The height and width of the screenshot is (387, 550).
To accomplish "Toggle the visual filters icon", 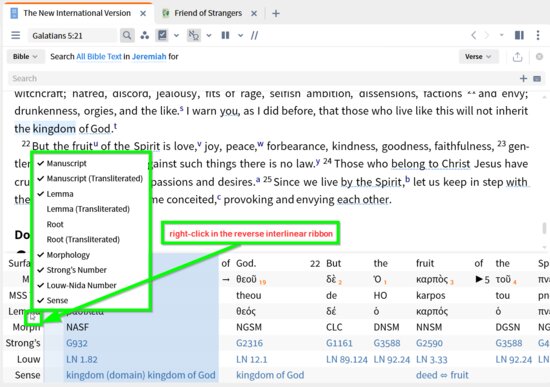I will (x=162, y=35).
